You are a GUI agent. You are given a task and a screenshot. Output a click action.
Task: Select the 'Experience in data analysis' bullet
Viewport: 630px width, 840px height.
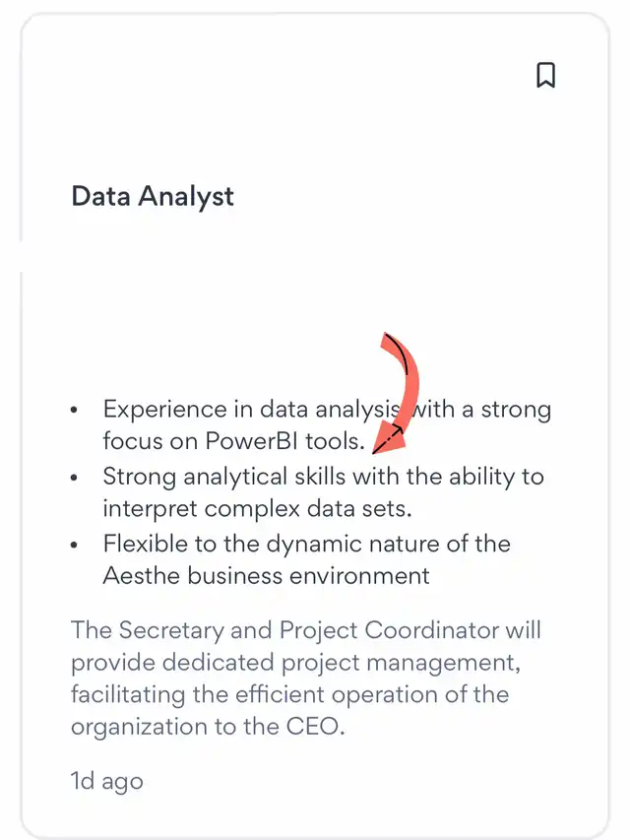[327, 425]
